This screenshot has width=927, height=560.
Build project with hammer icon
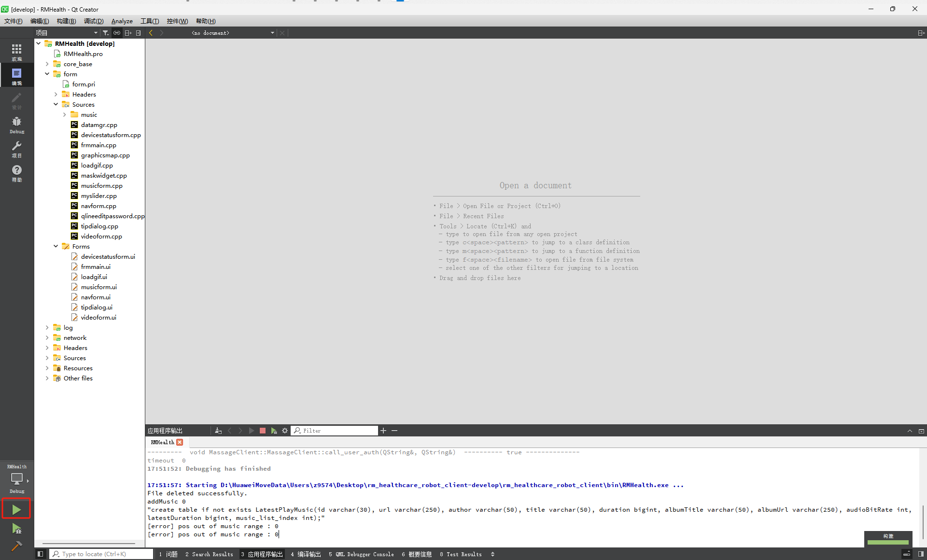16,546
